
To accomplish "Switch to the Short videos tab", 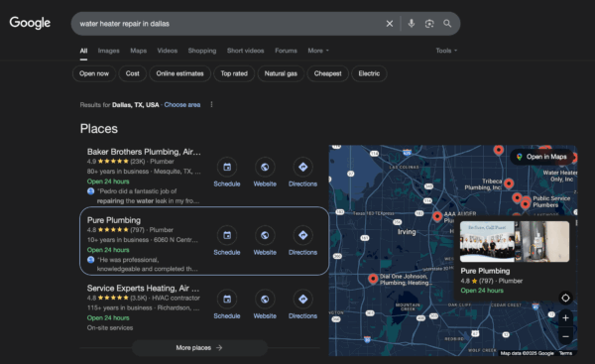I will [246, 51].
